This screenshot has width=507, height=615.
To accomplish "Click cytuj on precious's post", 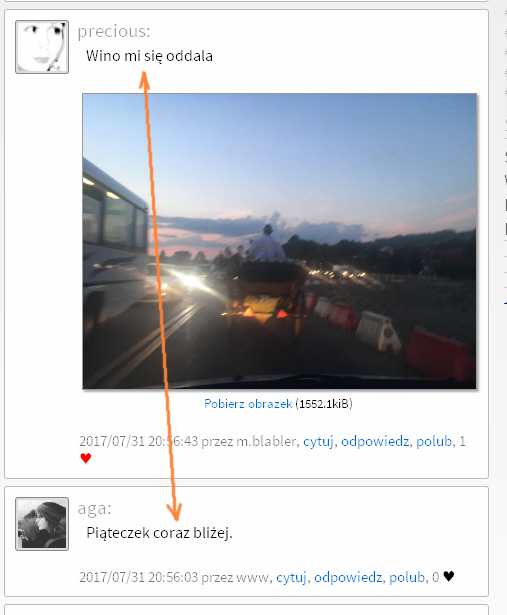I will tap(318, 441).
